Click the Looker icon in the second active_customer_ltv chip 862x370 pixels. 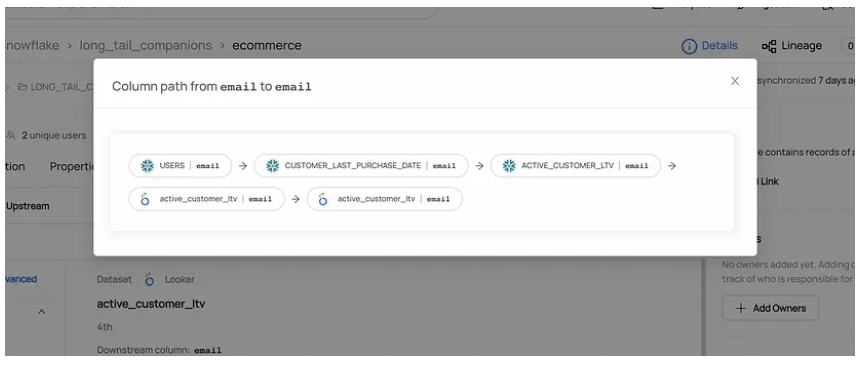tap(323, 199)
